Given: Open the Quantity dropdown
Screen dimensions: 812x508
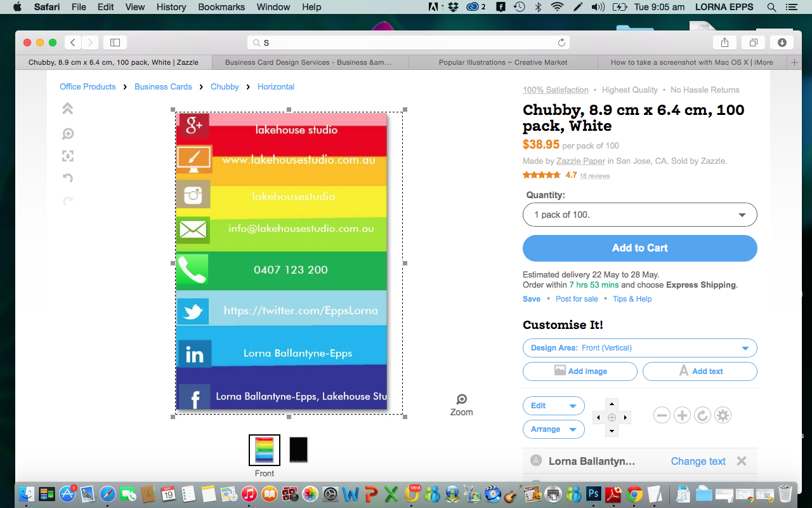Looking at the screenshot, I should tap(639, 215).
